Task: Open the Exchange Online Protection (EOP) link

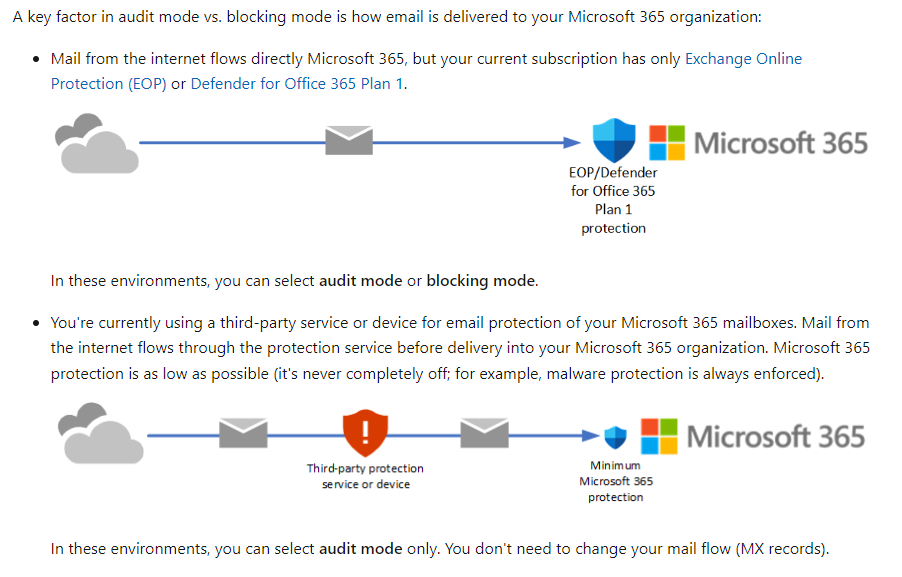Action: pyautogui.click(x=743, y=59)
